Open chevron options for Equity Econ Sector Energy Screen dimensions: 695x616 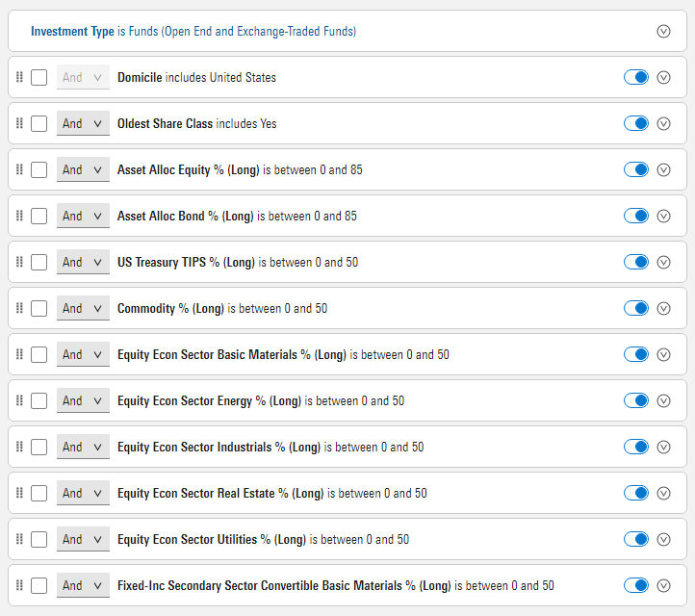[663, 400]
